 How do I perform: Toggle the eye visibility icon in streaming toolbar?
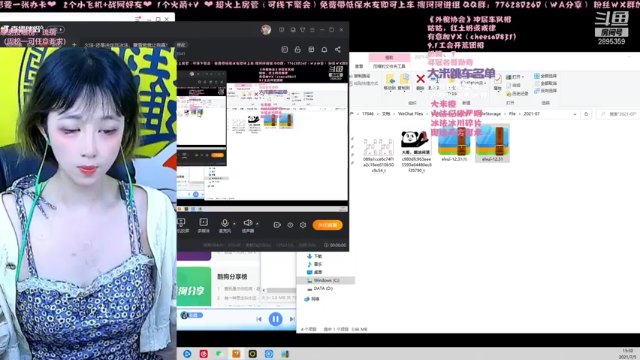[x=290, y=225]
